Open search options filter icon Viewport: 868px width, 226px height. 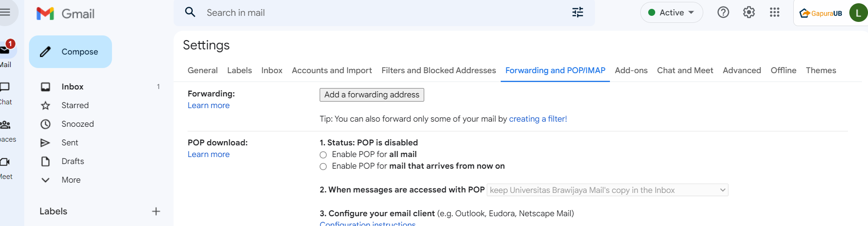click(578, 13)
